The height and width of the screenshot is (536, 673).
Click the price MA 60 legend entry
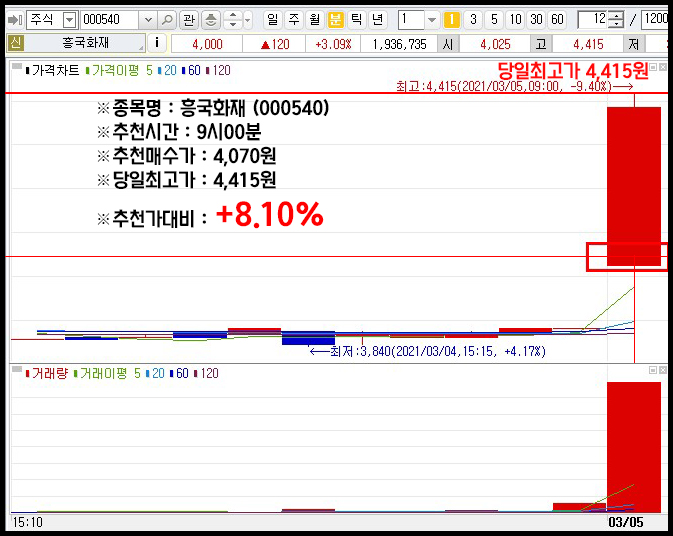point(191,70)
